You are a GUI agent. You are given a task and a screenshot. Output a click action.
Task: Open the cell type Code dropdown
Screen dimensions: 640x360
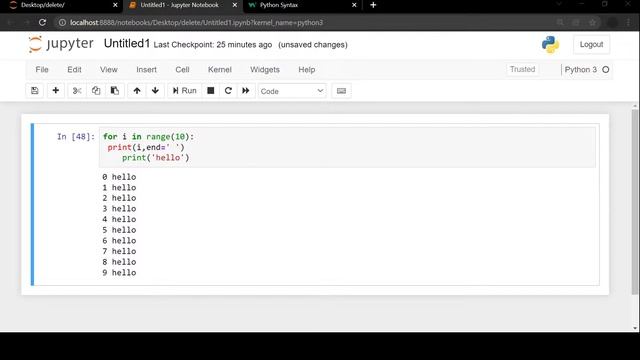tap(292, 91)
